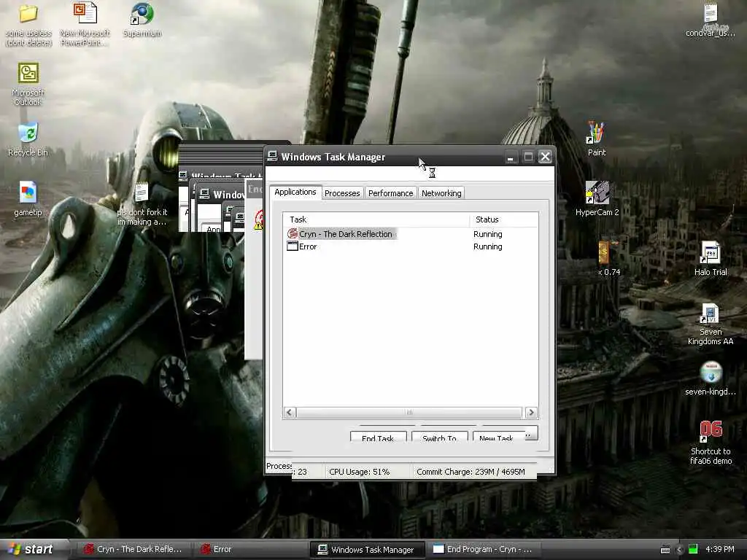Show hidden tray icons arrow

coord(679,550)
